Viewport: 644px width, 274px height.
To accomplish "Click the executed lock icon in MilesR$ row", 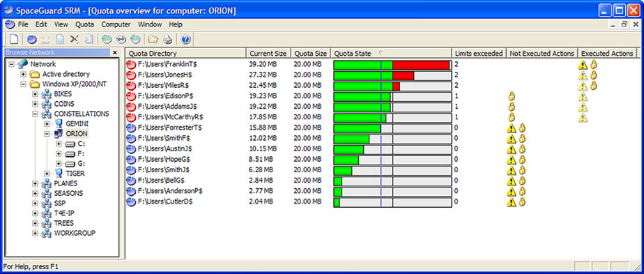I will click(593, 86).
